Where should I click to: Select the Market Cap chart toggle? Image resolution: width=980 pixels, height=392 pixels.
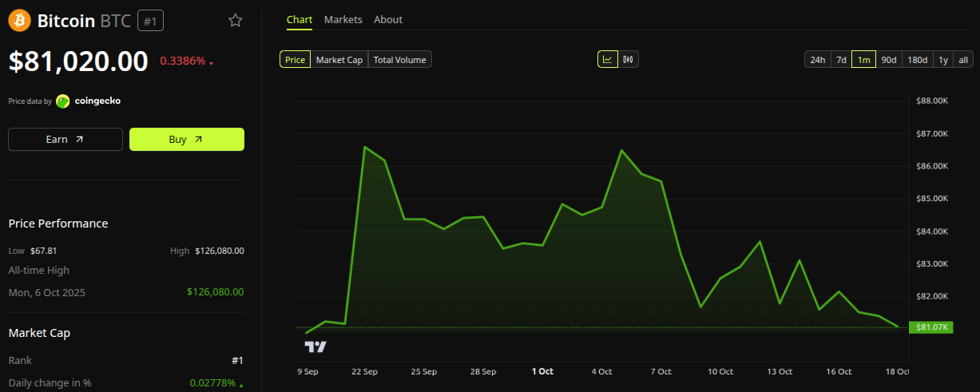pos(339,59)
